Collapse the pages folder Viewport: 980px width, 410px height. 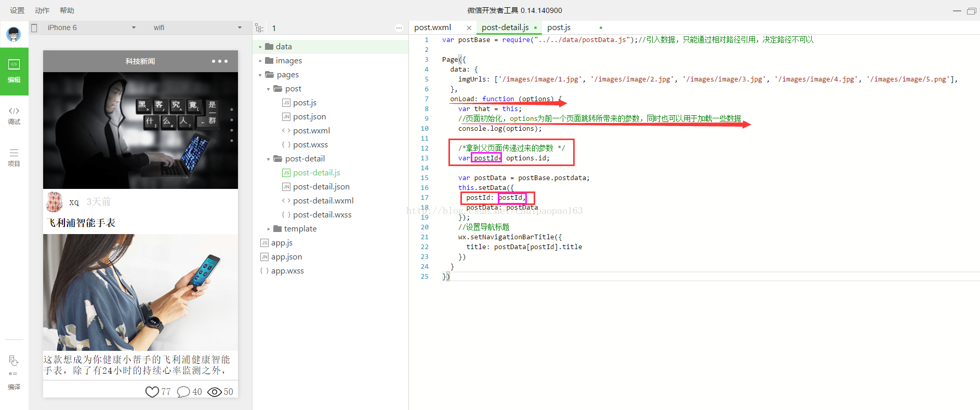click(x=260, y=75)
